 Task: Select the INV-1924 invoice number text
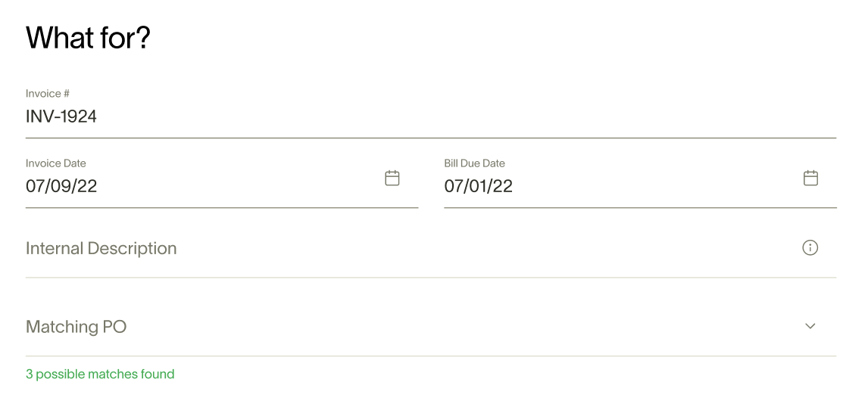[x=61, y=117]
